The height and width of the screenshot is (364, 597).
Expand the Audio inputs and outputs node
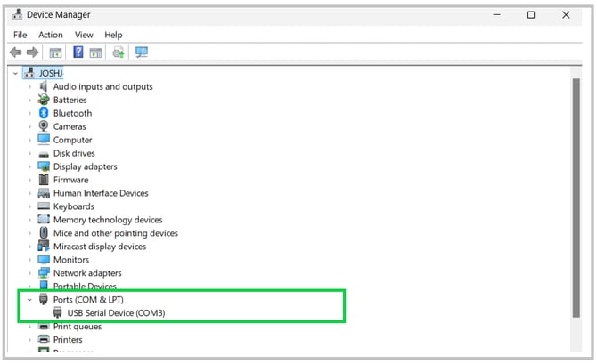pyautogui.click(x=29, y=86)
